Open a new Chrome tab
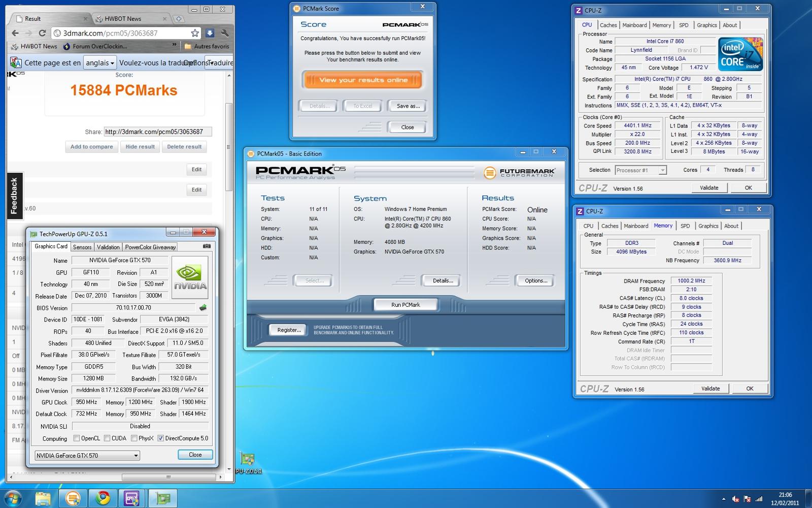 coord(179,19)
